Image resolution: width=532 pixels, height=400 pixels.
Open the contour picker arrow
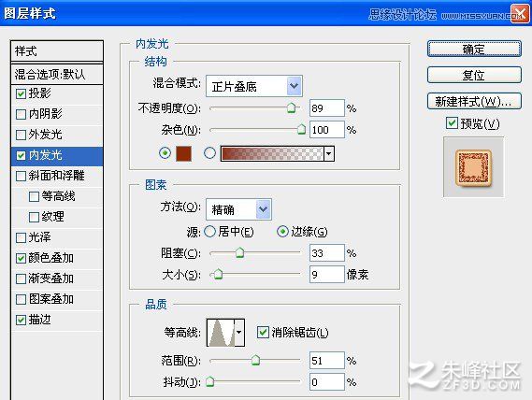pos(239,333)
